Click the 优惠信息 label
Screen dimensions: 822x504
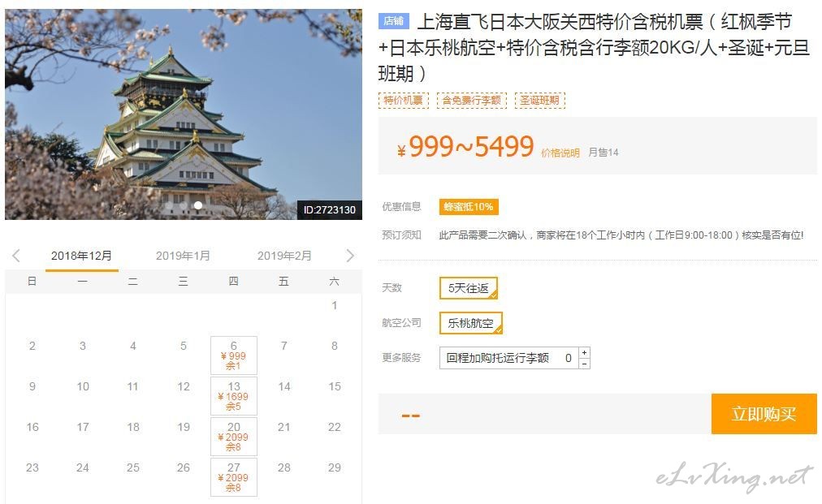pos(401,206)
